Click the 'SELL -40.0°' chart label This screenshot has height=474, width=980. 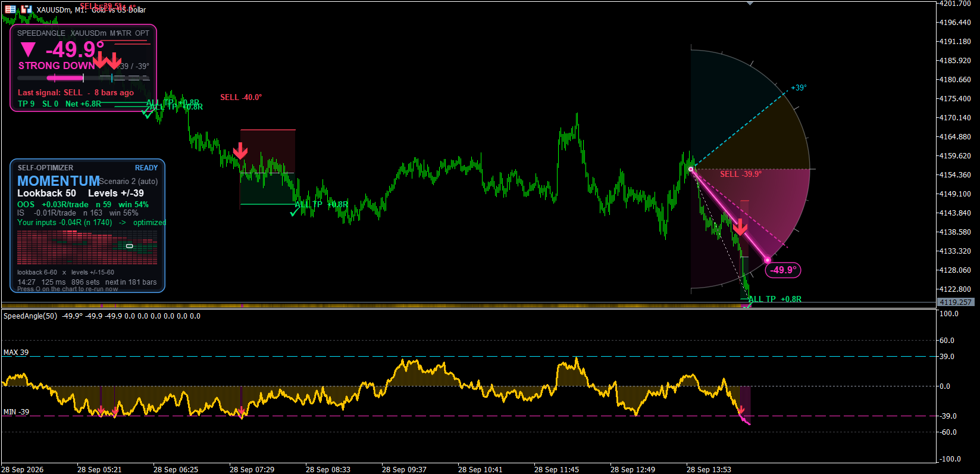pos(241,97)
